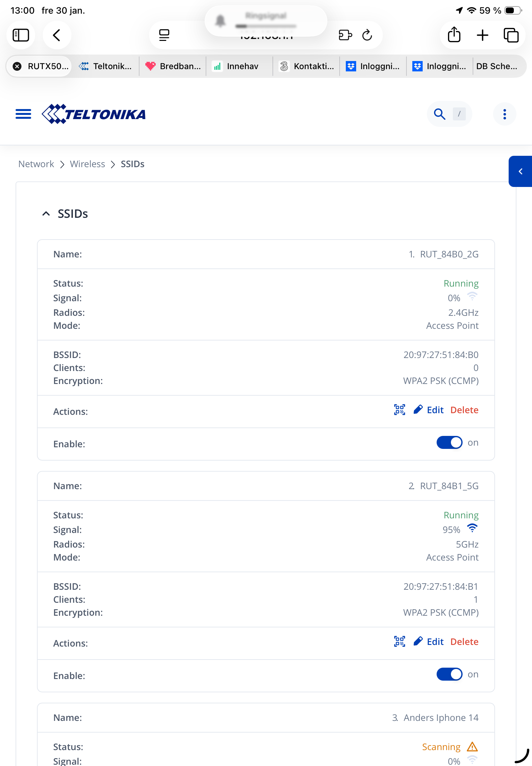Switch to the Innehav tab
532x766 pixels.
click(239, 66)
